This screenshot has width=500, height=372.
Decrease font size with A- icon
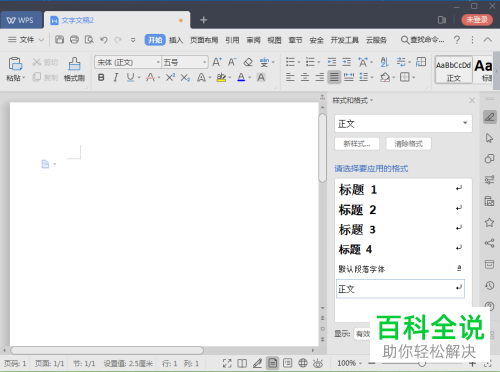(232, 62)
